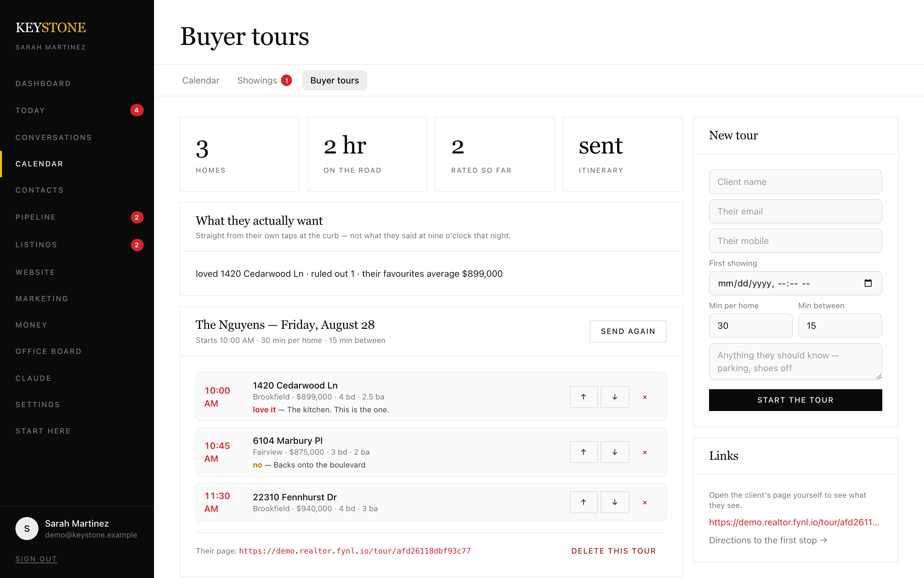Click the Min per home field
924x578 pixels.
click(x=751, y=326)
